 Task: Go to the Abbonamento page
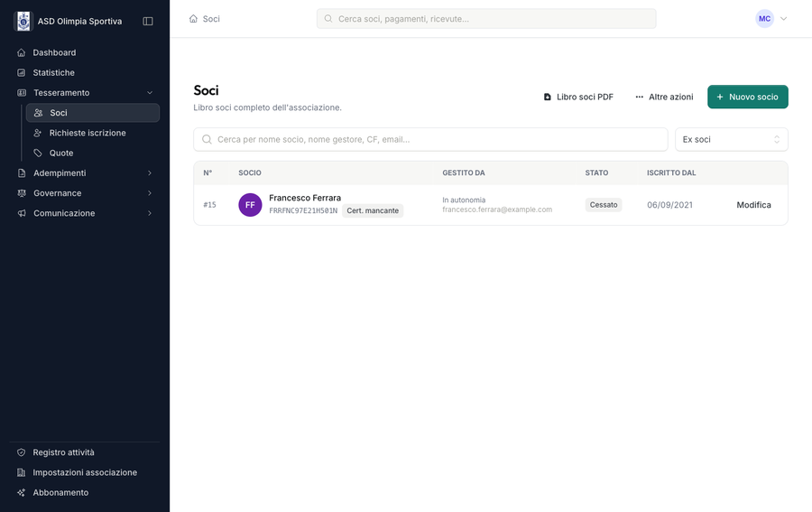(60, 492)
